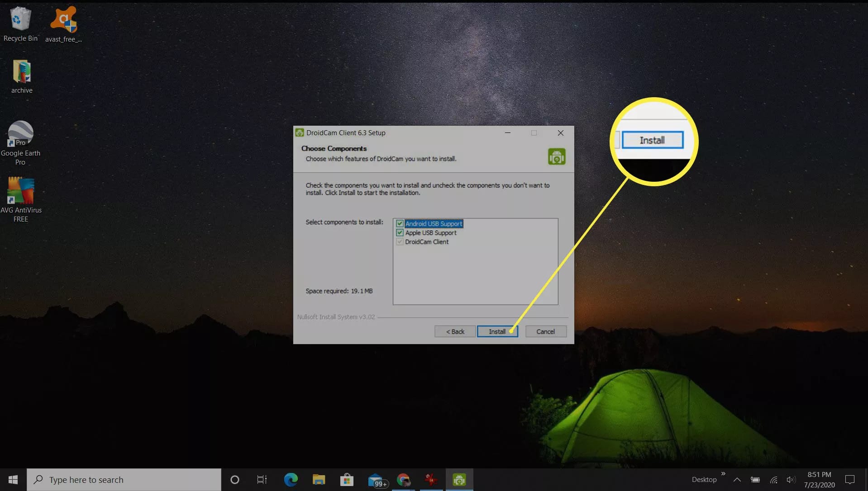Click the Space required: 19.1 MB text
Viewport: 868px width, 491px height.
click(339, 291)
